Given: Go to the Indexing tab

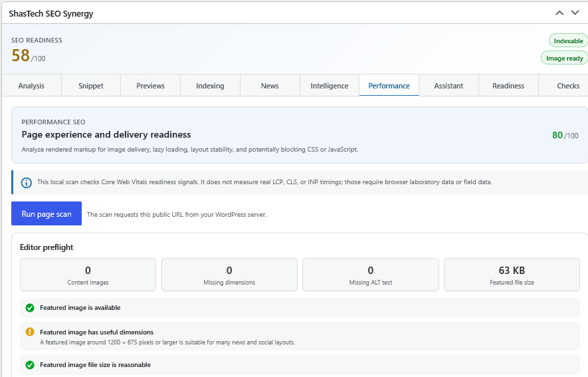Looking at the screenshot, I should pyautogui.click(x=210, y=86).
